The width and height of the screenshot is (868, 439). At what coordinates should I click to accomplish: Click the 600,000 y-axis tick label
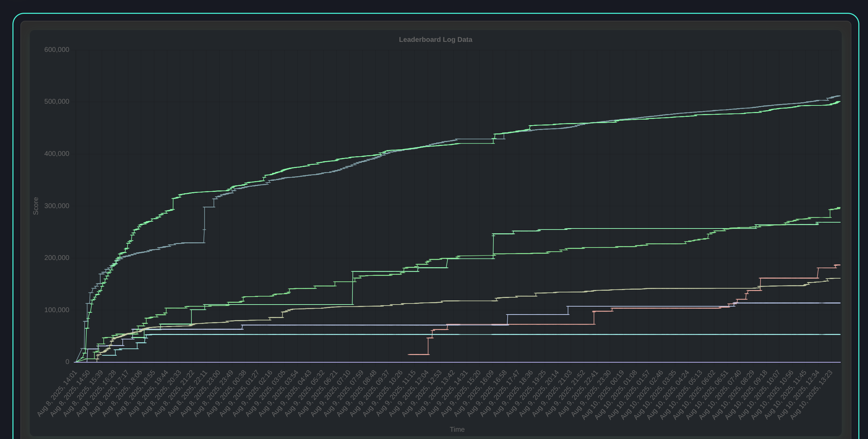click(57, 50)
